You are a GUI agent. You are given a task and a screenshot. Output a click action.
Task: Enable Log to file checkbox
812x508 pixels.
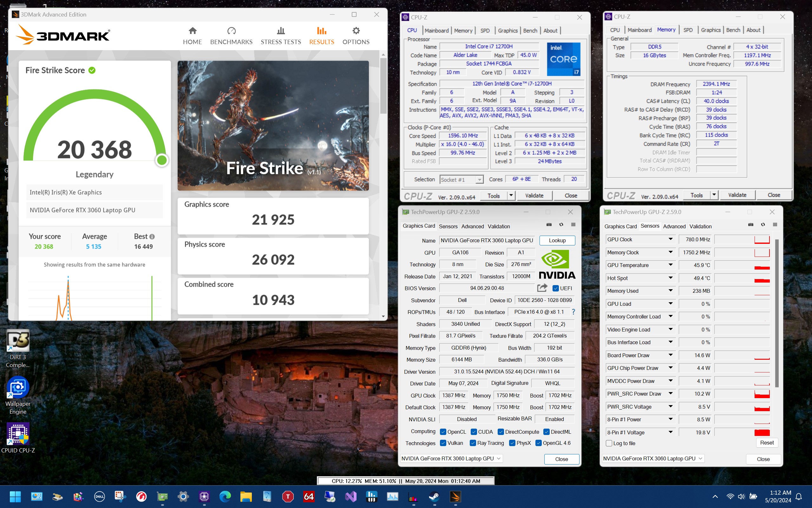pos(609,443)
